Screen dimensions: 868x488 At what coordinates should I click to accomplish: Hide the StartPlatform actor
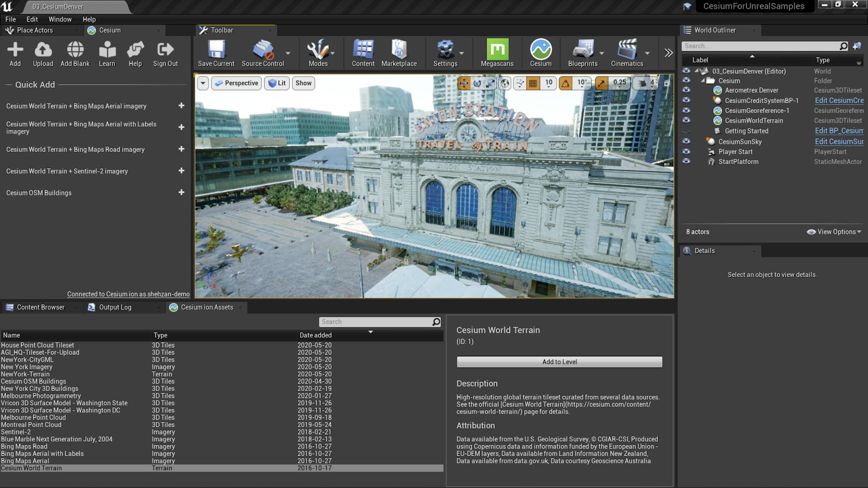point(687,161)
